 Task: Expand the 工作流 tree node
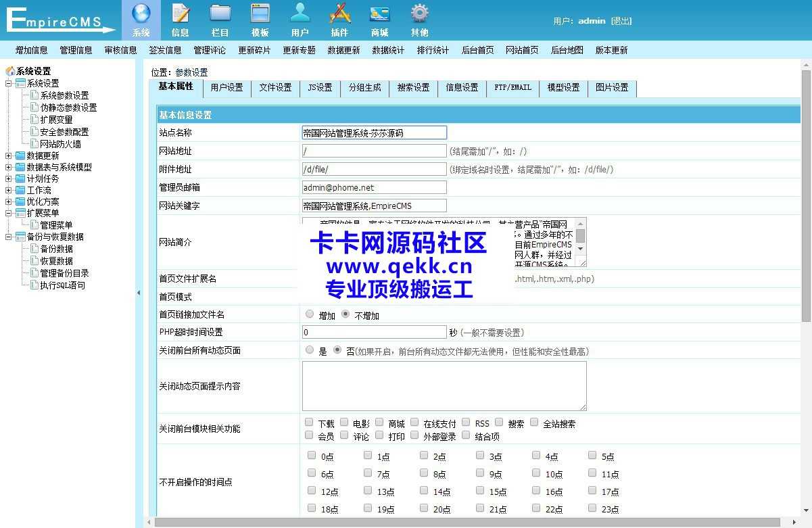(9, 190)
